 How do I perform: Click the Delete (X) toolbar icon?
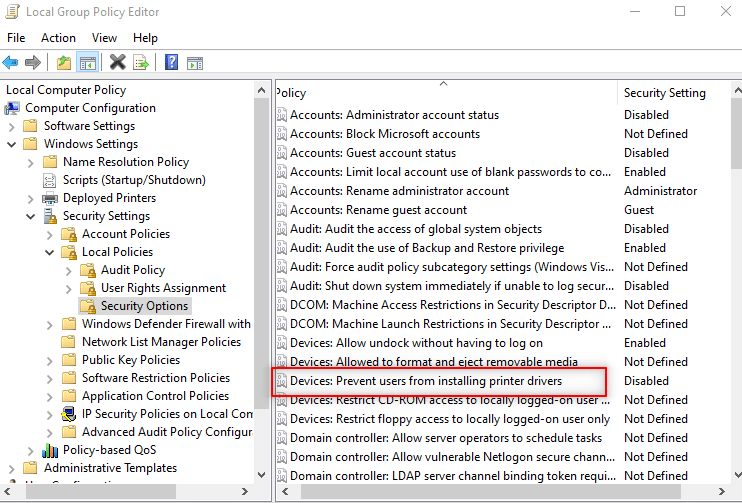point(118,62)
